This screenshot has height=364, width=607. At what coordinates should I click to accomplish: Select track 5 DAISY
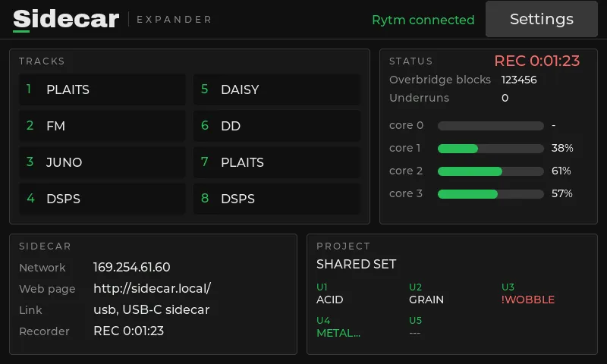[x=277, y=89]
